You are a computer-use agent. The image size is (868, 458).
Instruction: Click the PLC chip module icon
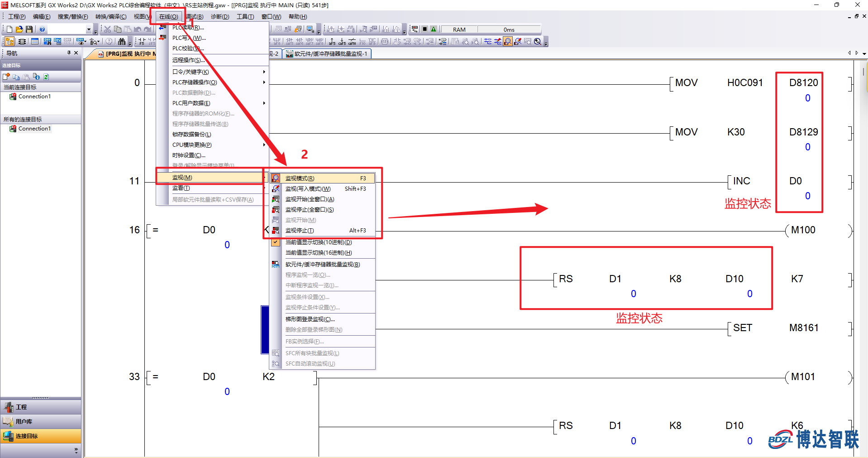coord(22,42)
